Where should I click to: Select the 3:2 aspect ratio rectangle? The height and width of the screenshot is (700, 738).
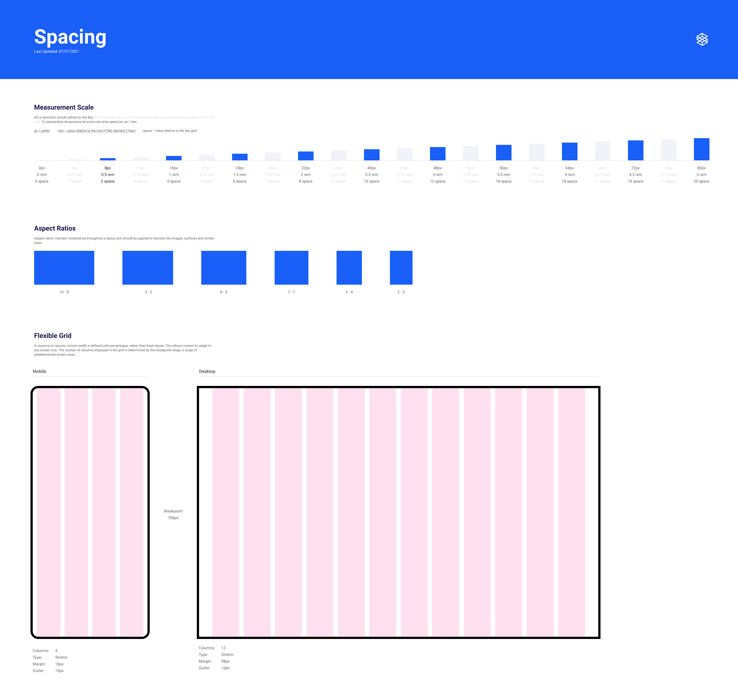[x=147, y=267]
